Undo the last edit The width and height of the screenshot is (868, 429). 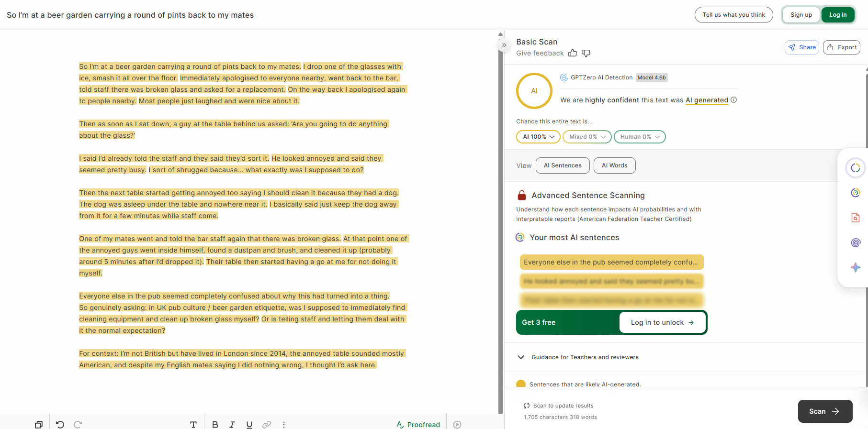[x=60, y=424]
